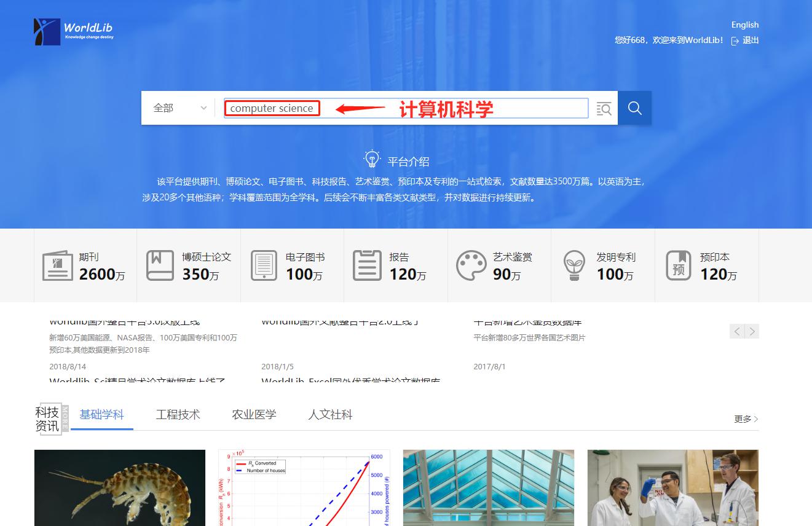Viewport: 812px width, 526px height.
Task: Click the computer science search input field
Action: tap(406, 108)
